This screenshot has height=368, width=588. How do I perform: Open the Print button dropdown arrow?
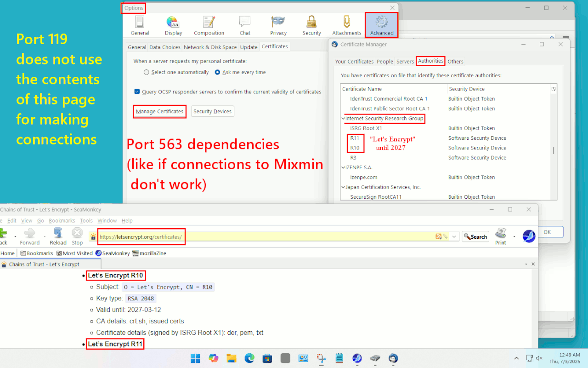[514, 236]
